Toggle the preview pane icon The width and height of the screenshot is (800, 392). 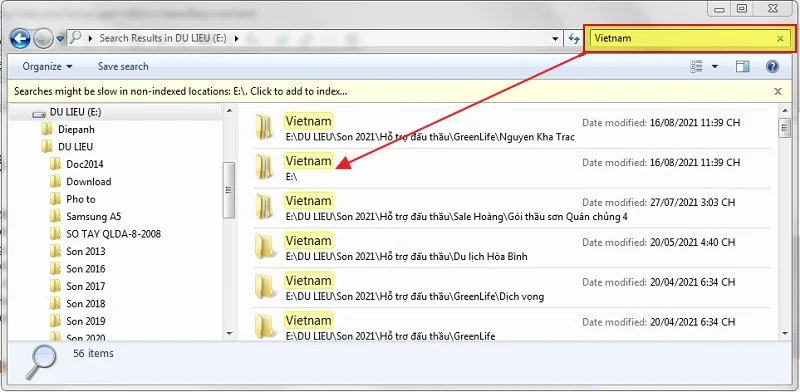[x=742, y=66]
